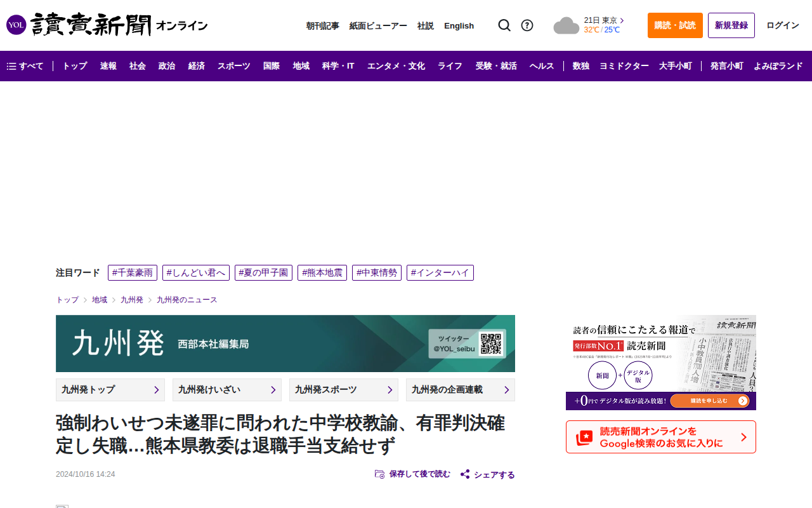Viewport: 812px width, 508px height.
Task: Open 九州発の企画連載 arrow link
Action: tap(461, 390)
